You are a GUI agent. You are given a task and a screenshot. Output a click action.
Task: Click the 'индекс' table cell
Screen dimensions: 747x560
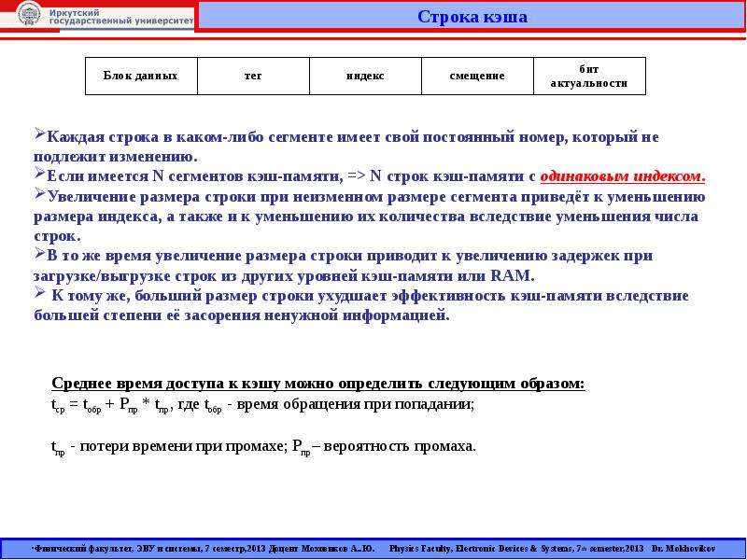[365, 76]
